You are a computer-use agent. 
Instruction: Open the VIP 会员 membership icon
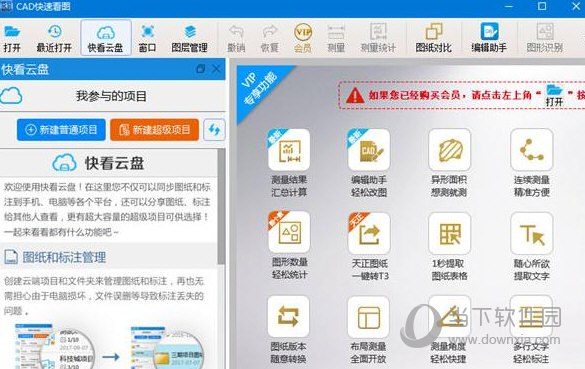(303, 32)
